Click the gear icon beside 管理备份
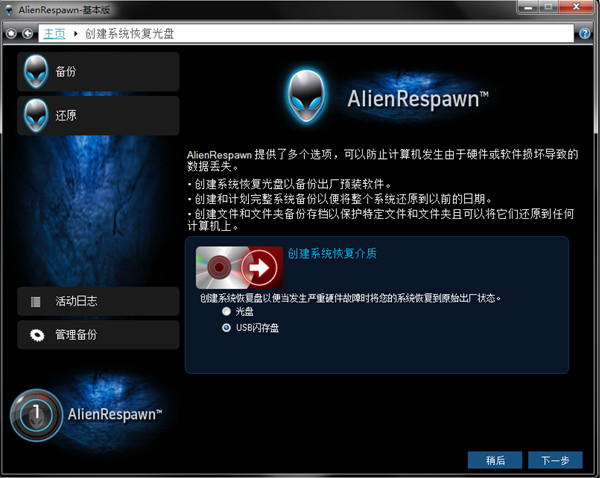 coord(37,335)
